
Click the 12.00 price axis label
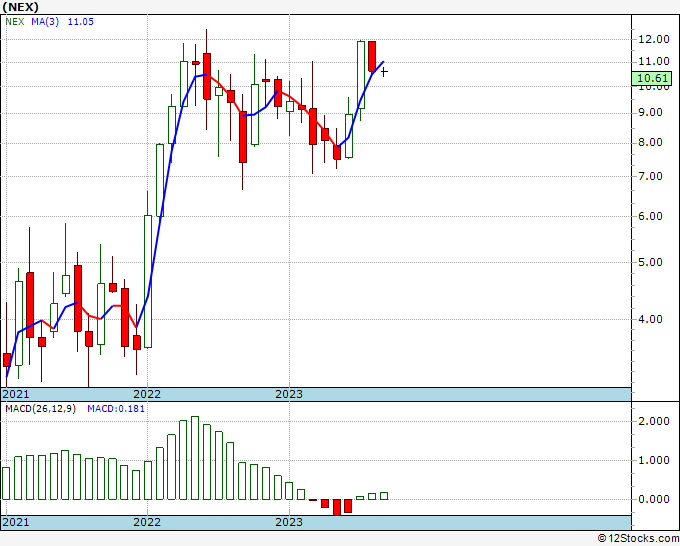(654, 39)
